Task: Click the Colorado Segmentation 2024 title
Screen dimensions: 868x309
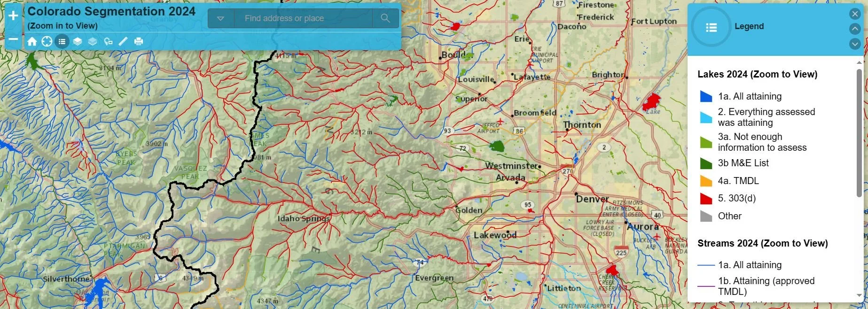Action: click(x=111, y=11)
